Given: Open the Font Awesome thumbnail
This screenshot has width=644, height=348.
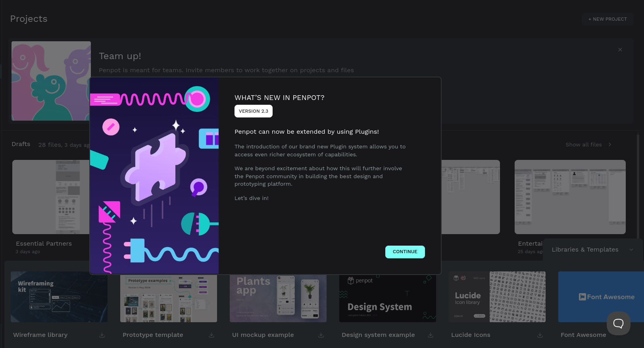Looking at the screenshot, I should (x=601, y=297).
